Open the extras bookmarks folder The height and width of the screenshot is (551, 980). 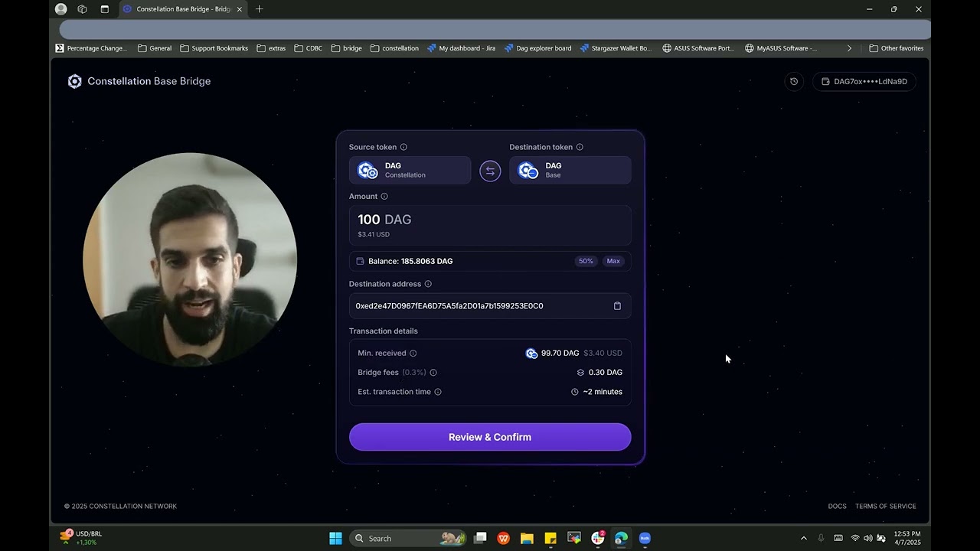click(x=271, y=48)
